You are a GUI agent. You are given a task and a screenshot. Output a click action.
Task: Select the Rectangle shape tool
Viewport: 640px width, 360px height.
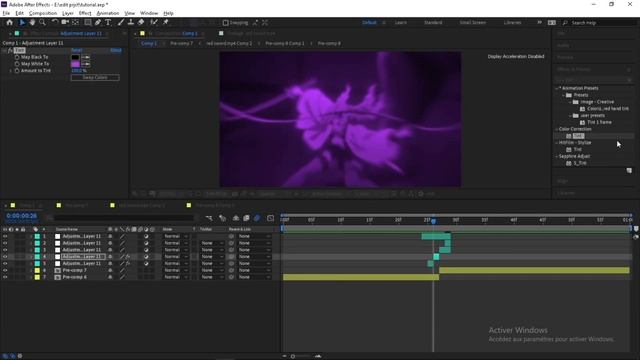point(88,22)
